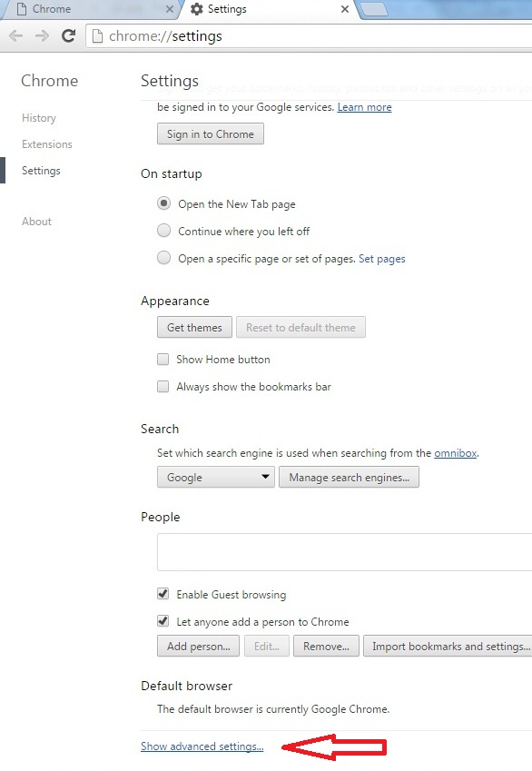Reload the page with refresh icon

68,35
